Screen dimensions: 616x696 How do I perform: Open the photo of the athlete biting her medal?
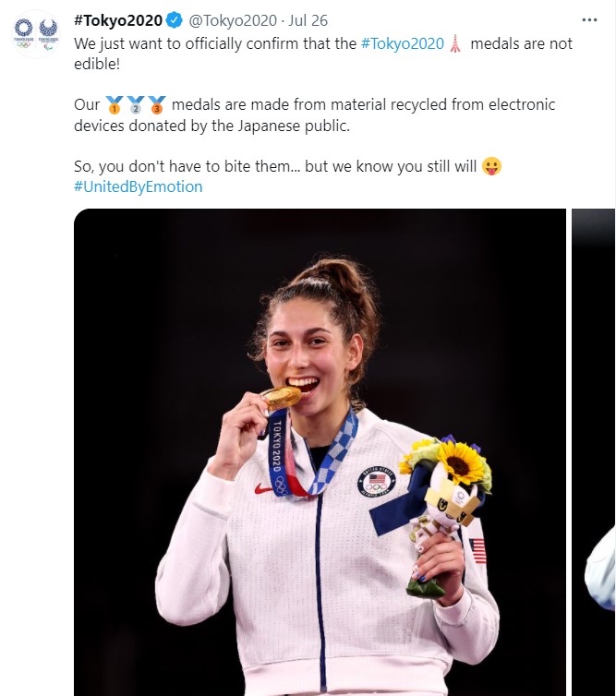[320, 452]
